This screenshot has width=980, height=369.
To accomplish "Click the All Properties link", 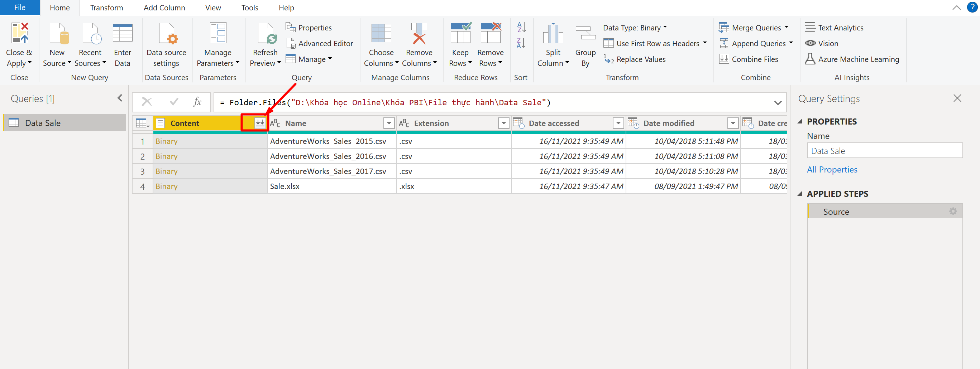I will tap(832, 170).
